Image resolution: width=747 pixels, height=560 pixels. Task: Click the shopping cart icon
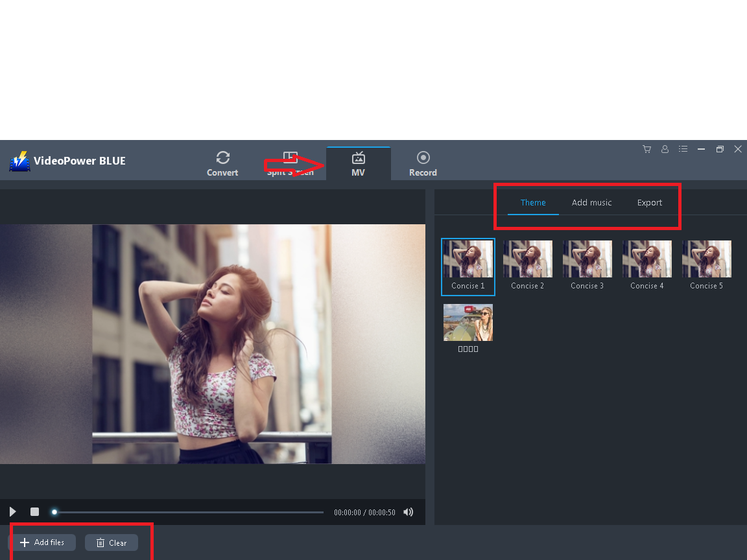point(646,149)
